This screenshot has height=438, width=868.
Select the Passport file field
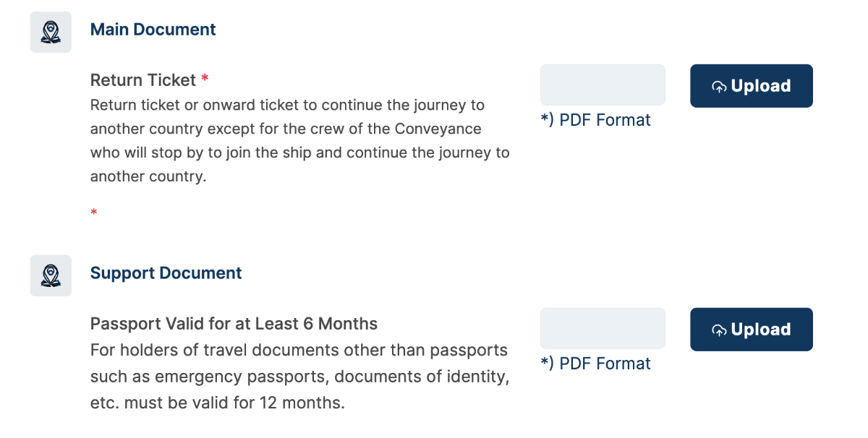pyautogui.click(x=603, y=329)
